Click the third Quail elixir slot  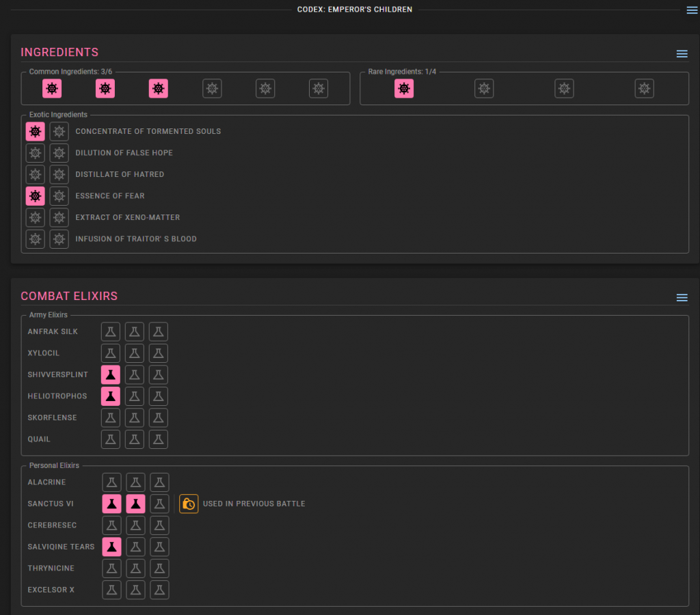point(159,439)
